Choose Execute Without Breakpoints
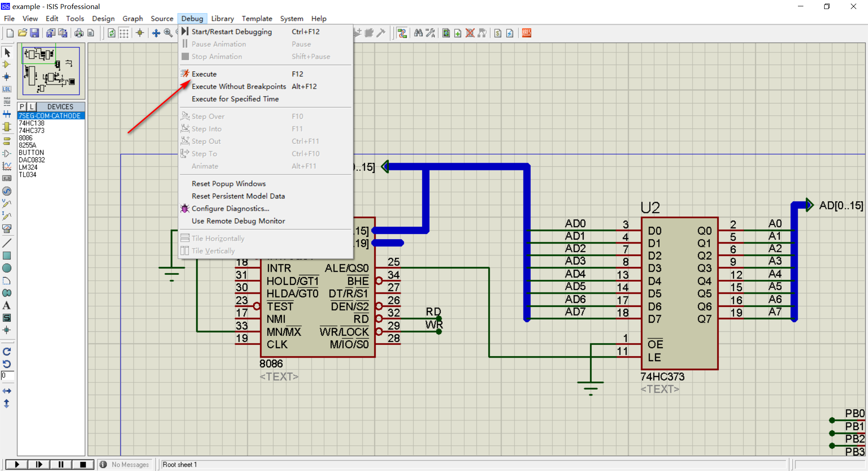This screenshot has width=868, height=471. tap(265, 86)
